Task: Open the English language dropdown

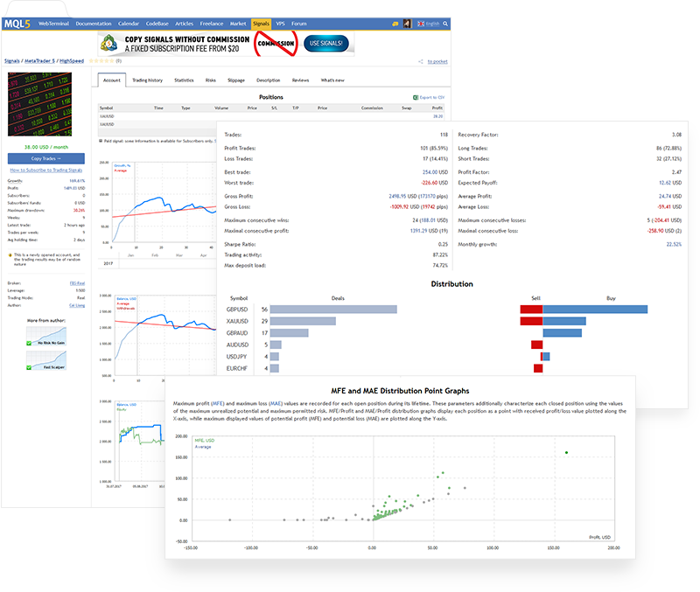Action: 429,24
